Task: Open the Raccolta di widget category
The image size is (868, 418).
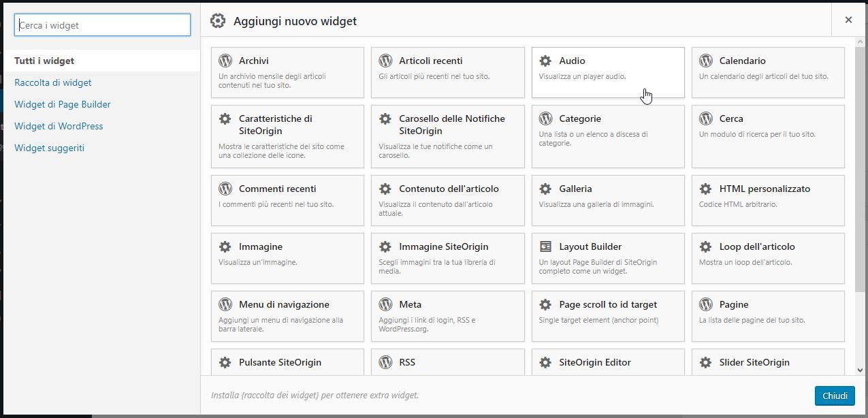Action: tap(53, 82)
